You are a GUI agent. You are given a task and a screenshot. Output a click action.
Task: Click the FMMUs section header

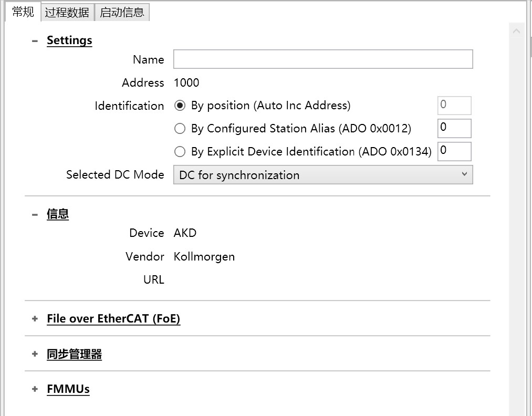point(68,389)
